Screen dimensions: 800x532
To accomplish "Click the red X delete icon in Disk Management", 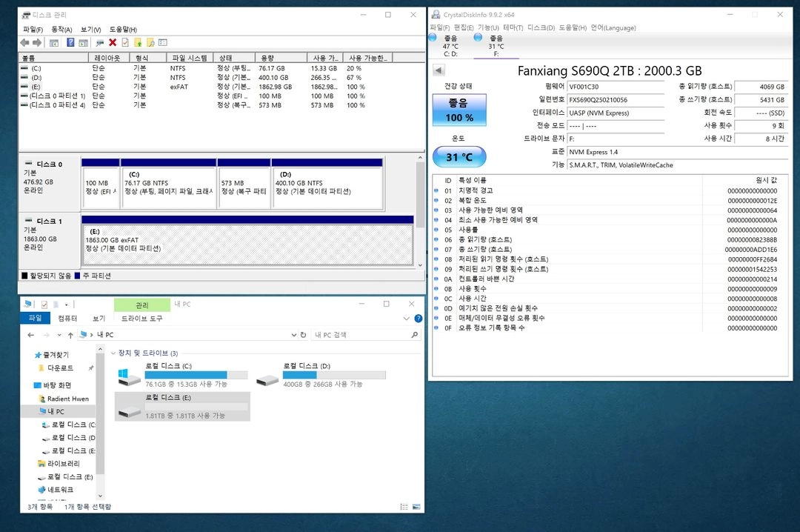I will pos(113,42).
